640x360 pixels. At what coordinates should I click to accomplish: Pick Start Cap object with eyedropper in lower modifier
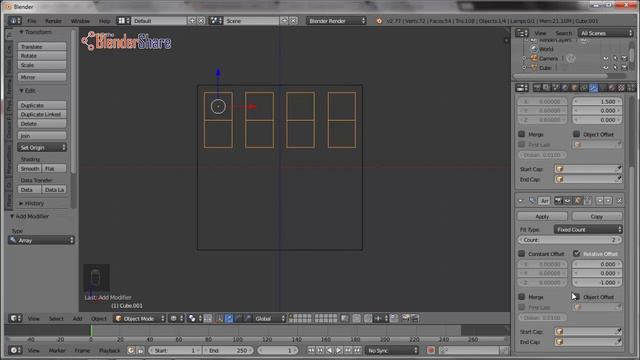coord(618,331)
